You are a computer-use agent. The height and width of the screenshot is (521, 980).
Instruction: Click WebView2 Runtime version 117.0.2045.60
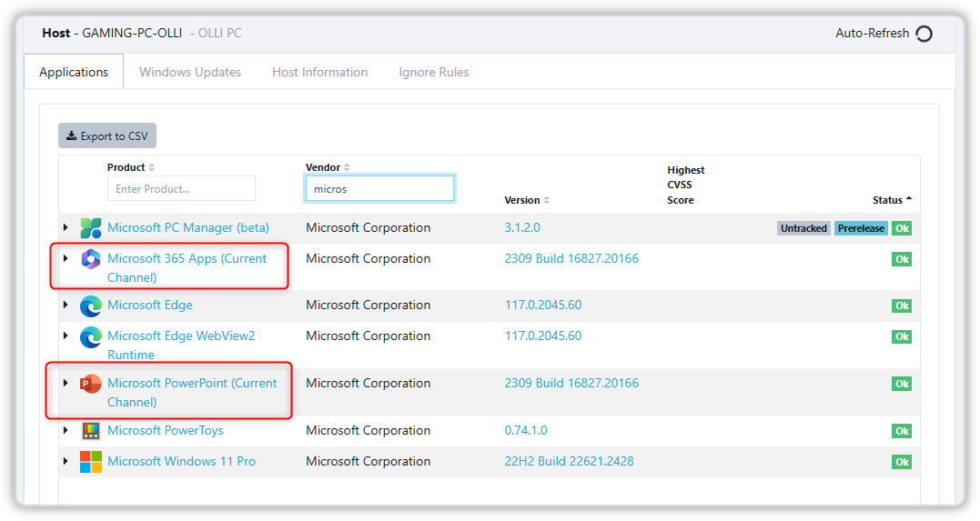(x=543, y=336)
